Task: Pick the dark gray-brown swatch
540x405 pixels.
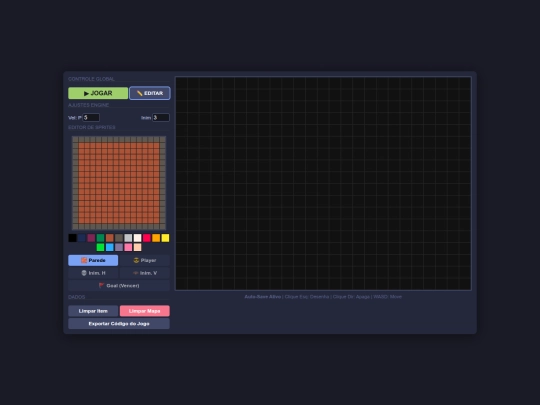Action: [x=119, y=238]
